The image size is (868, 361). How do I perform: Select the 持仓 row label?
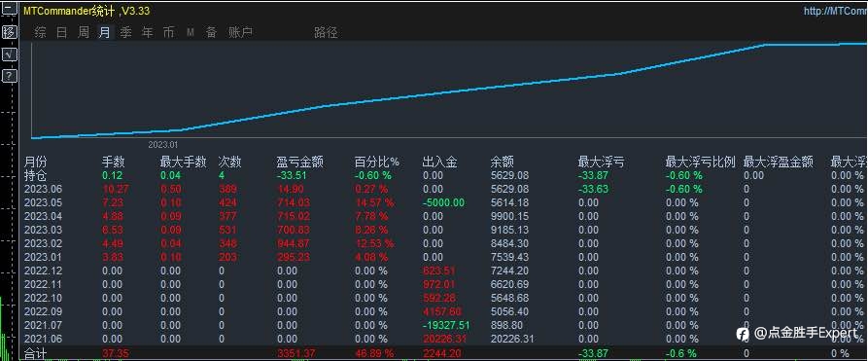(35, 175)
